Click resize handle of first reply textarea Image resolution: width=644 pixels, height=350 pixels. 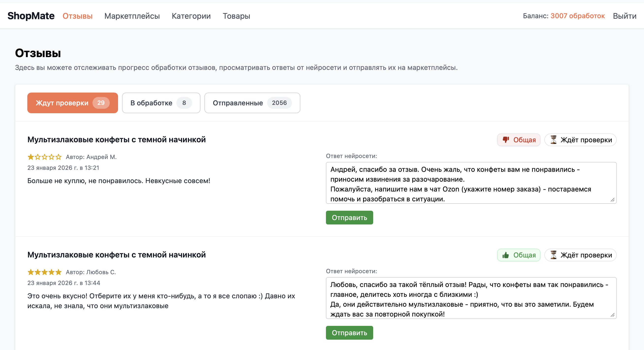612,200
